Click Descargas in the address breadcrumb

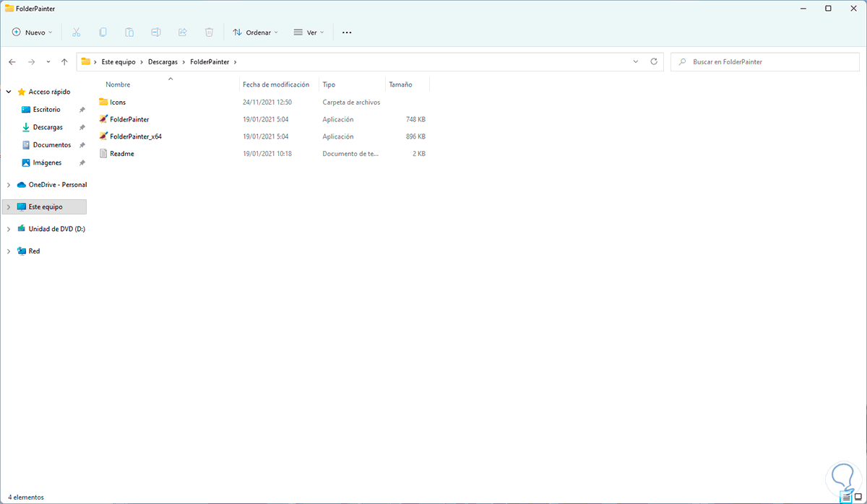pos(163,62)
